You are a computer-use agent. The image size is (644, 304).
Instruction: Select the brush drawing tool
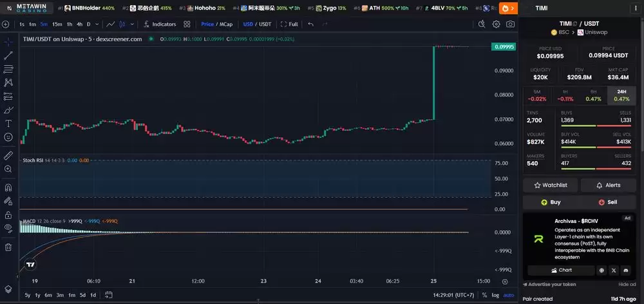coord(8,110)
